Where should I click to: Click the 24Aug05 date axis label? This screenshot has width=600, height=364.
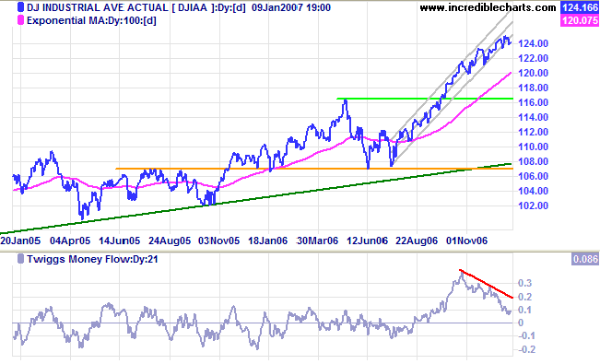coord(170,241)
